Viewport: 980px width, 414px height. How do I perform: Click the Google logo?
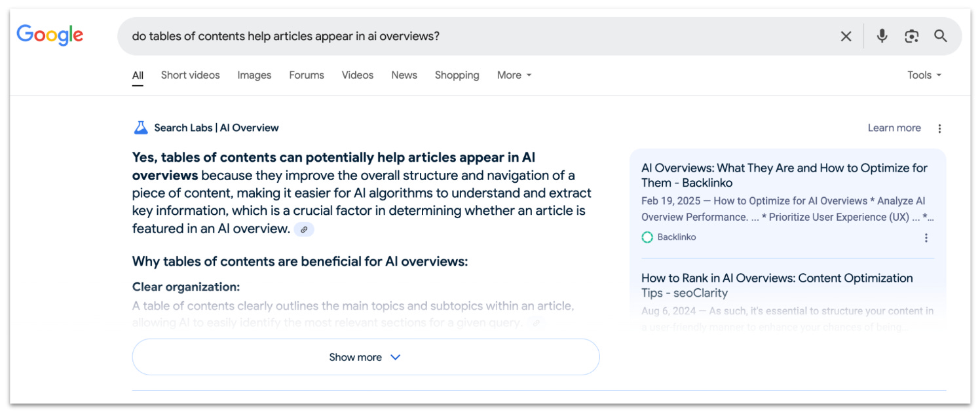click(x=50, y=35)
